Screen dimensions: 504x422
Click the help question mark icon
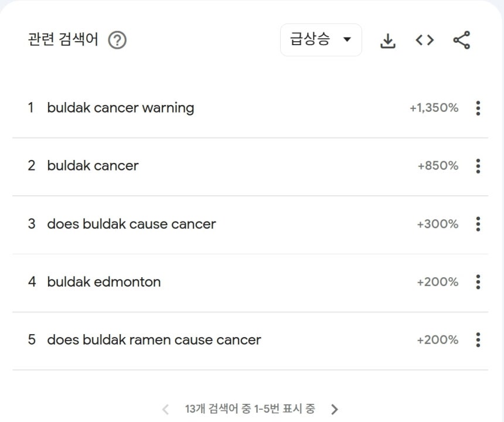[117, 40]
